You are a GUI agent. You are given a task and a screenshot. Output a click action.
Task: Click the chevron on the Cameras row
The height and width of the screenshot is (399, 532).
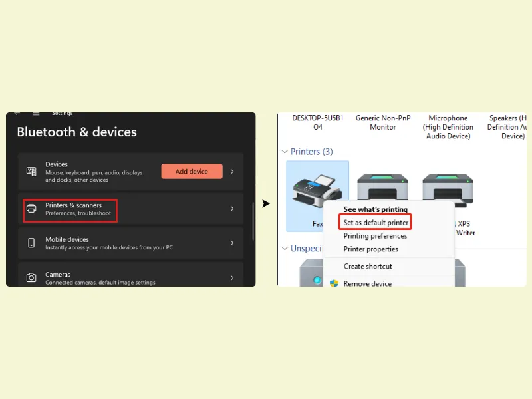(x=231, y=278)
